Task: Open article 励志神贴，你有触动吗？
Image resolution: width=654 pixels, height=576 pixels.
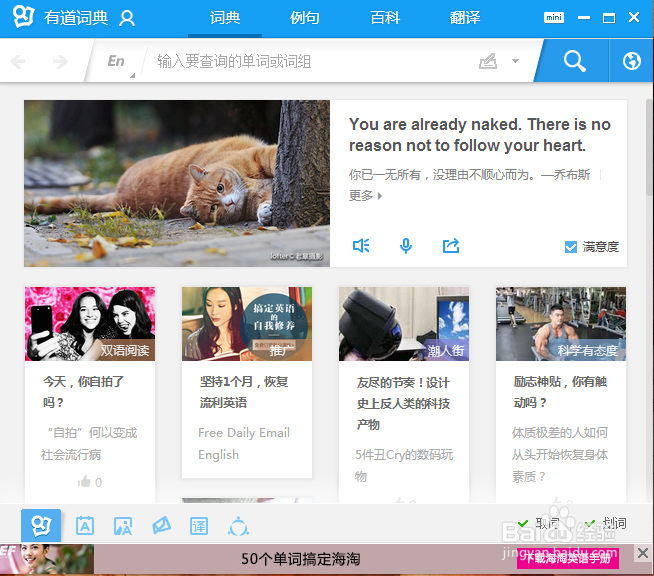Action: click(560, 392)
